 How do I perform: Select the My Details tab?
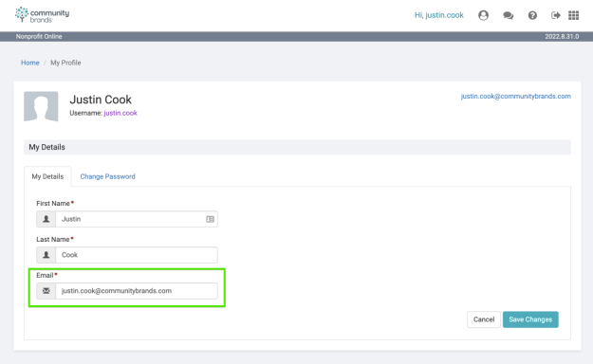[47, 176]
